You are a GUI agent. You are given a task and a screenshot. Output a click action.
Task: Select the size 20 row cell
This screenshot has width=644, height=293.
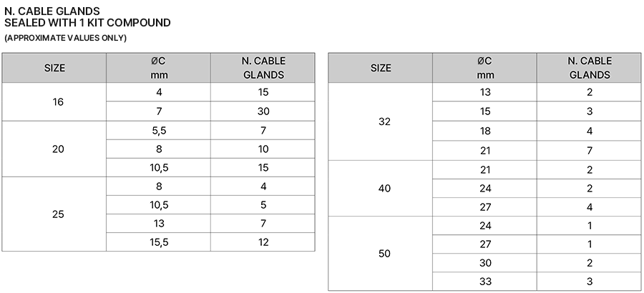point(59,149)
